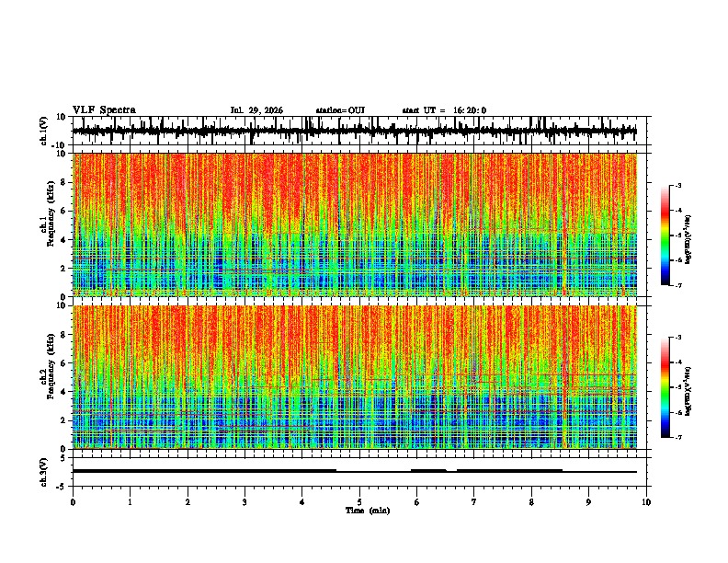
Task: Click time axis tick label '10'
Action: pyautogui.click(x=646, y=502)
